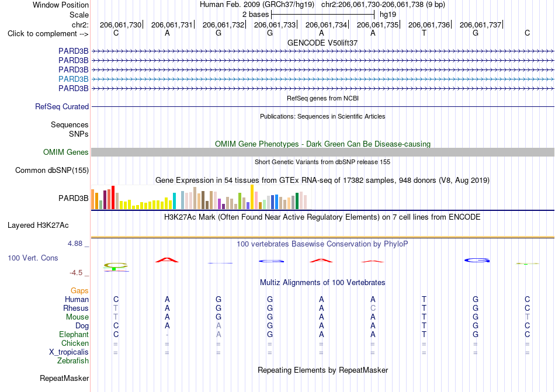
Task: Click the Layered H3K27Ac label
Action: coord(38,225)
